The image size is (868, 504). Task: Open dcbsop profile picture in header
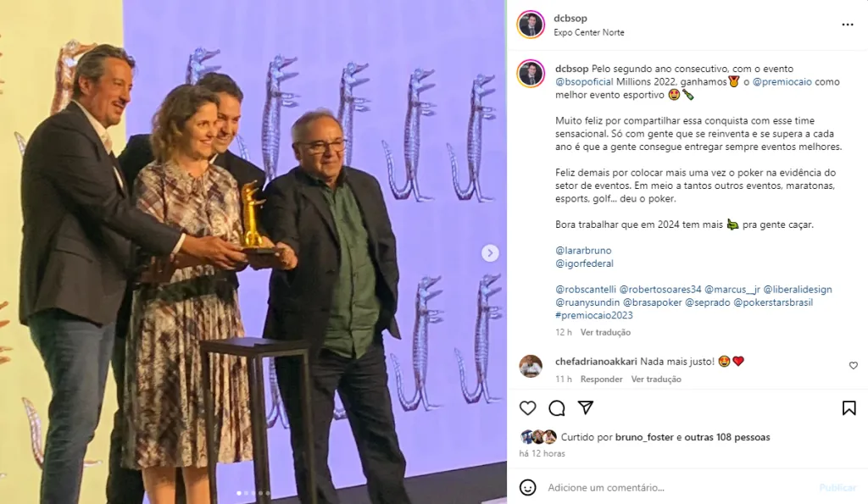tap(531, 25)
